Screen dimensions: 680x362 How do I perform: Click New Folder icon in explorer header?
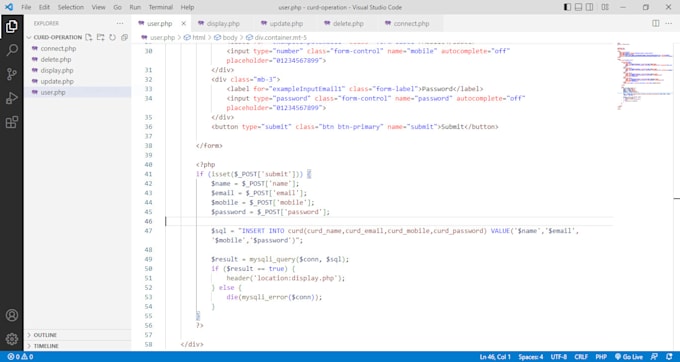point(101,37)
